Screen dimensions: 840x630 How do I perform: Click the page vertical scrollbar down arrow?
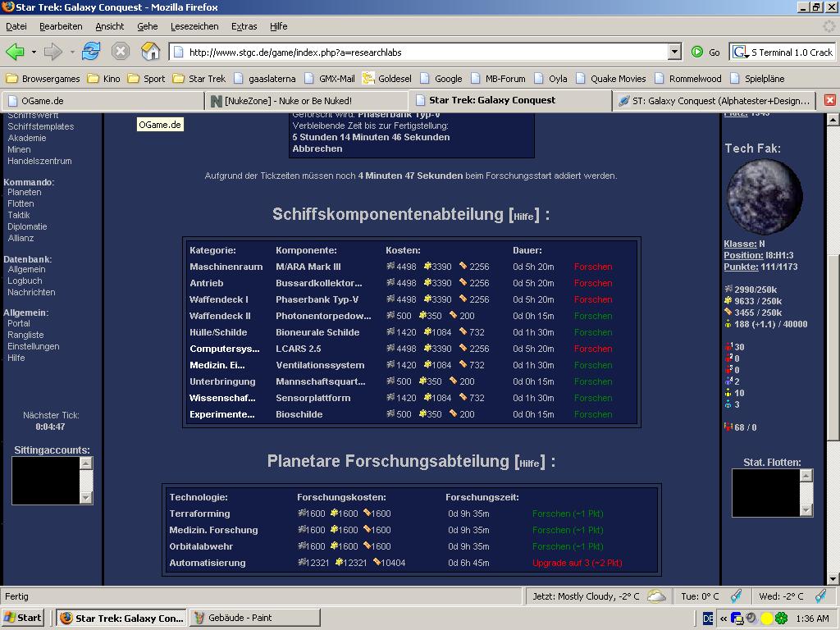[x=833, y=579]
